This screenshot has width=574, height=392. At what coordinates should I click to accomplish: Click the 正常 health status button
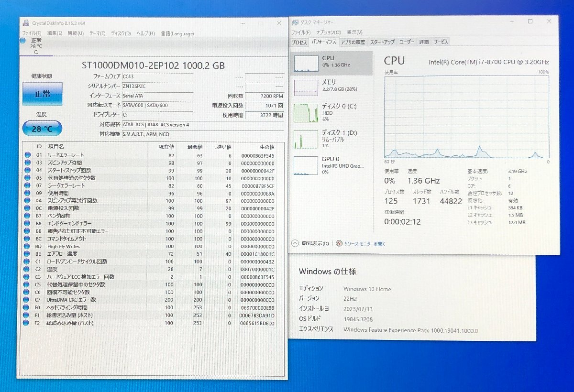click(x=42, y=94)
